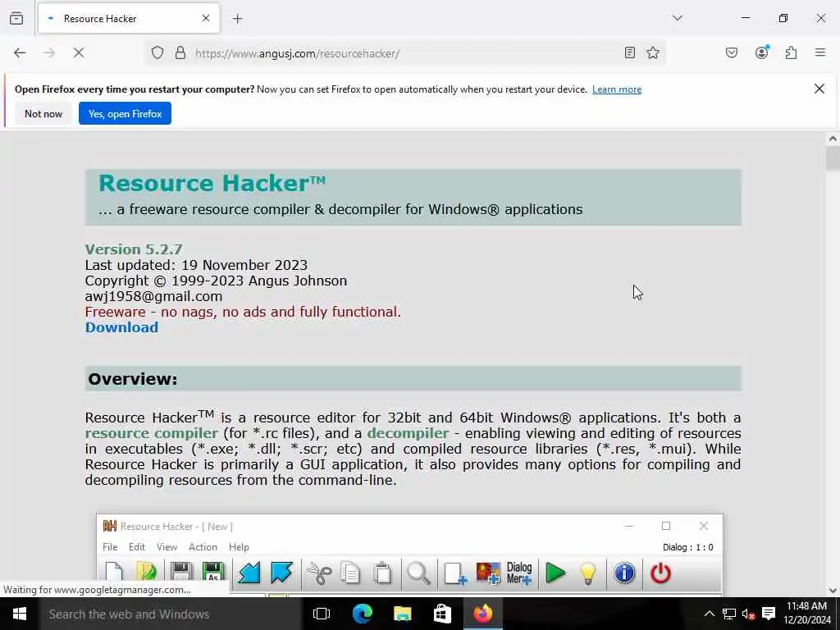Click the page scrollbar up arrow
The width and height of the screenshot is (840, 630).
click(x=833, y=139)
